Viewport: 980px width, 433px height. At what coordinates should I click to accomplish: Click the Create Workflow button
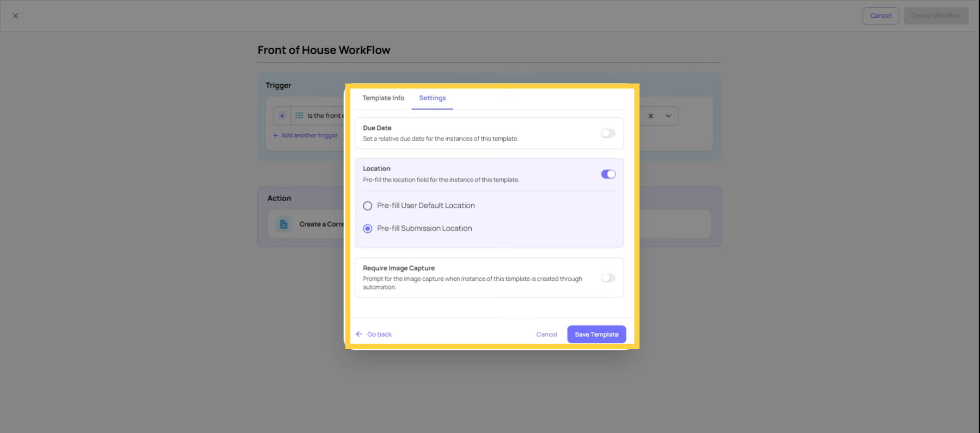pyautogui.click(x=936, y=16)
